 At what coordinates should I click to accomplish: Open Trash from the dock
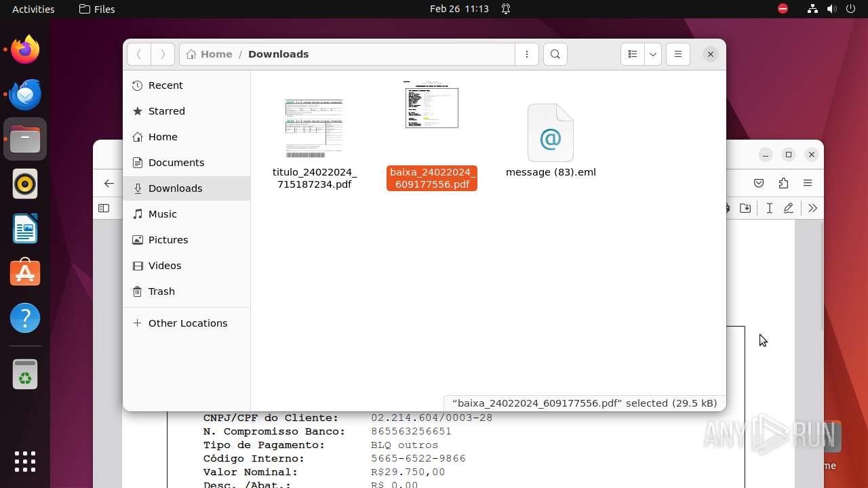click(x=25, y=374)
